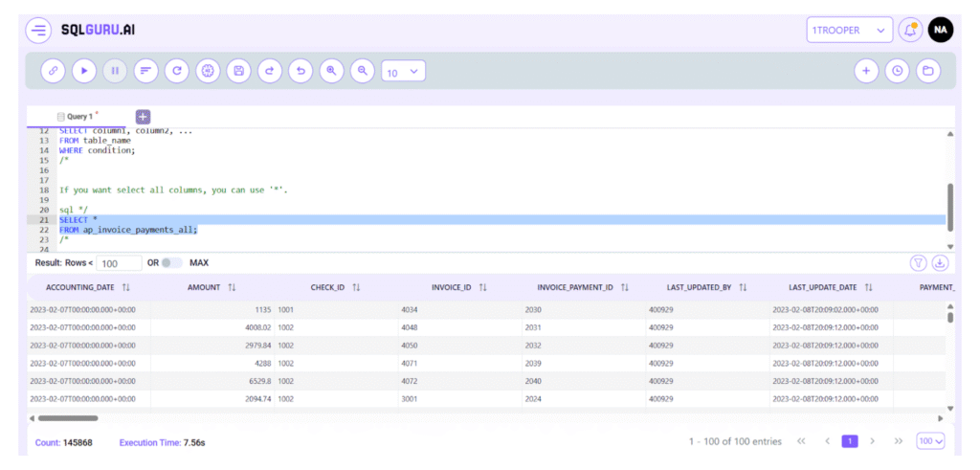
Task: Go to page 1 in pagination
Action: point(849,441)
